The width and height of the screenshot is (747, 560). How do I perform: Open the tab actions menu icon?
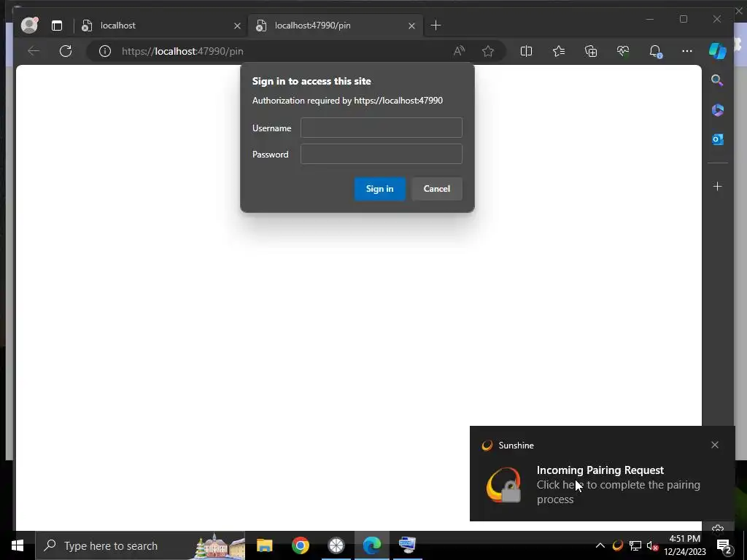tap(57, 26)
